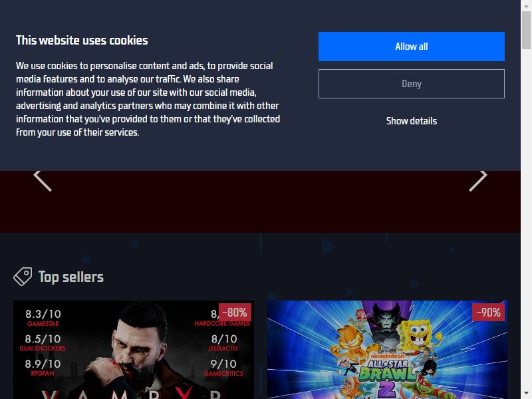Click the 9/10 Gamecritics score
Viewport: 532px width, 399px height.
click(x=223, y=368)
